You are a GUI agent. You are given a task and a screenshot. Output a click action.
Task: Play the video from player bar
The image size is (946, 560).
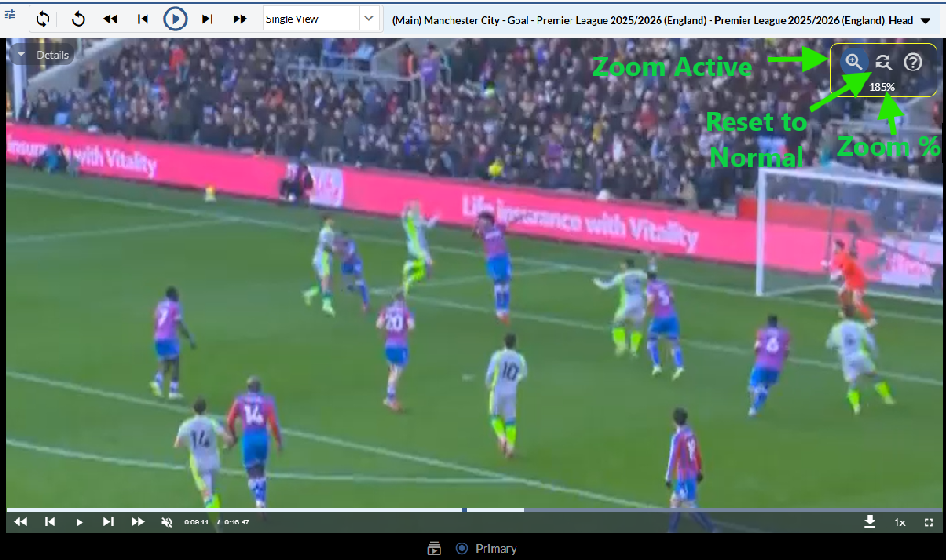80,522
